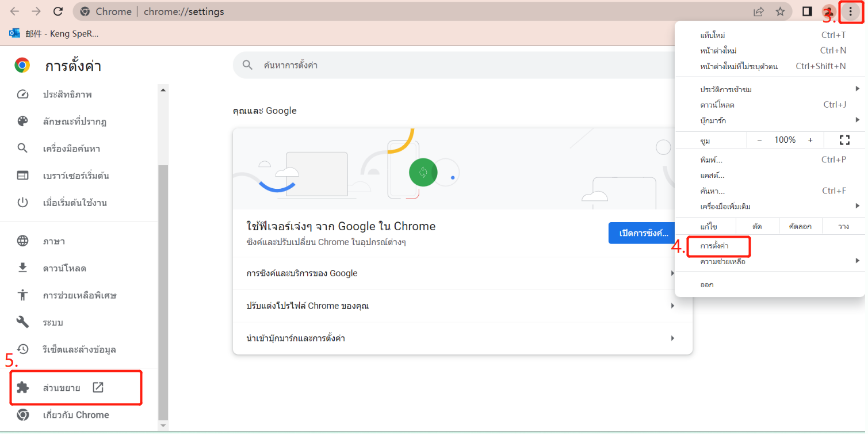Click the external-link icon next to ส่วนขยาย
The height and width of the screenshot is (434, 868).
98,387
